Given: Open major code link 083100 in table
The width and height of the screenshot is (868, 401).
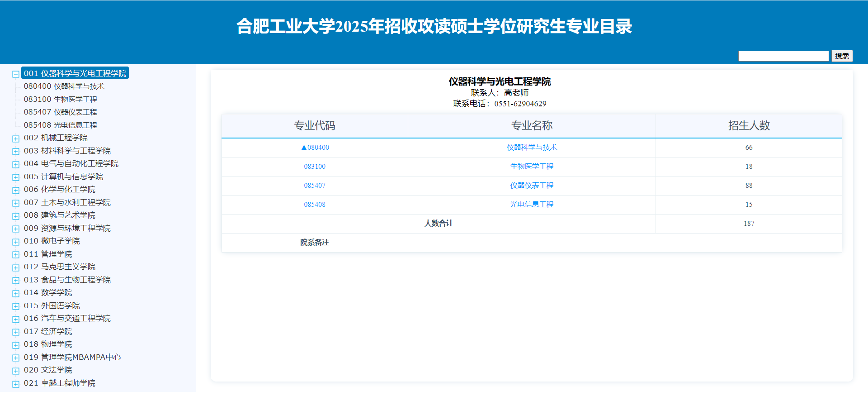Looking at the screenshot, I should click(x=315, y=167).
